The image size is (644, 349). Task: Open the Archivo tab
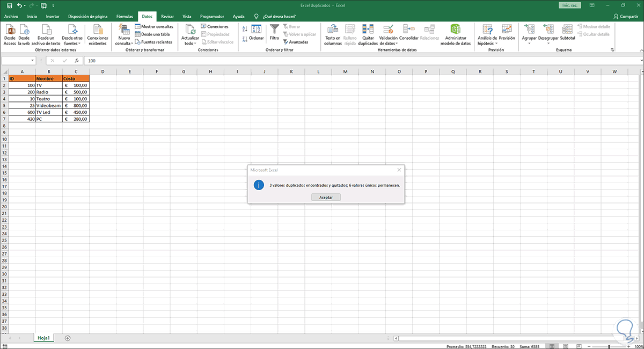[11, 17]
